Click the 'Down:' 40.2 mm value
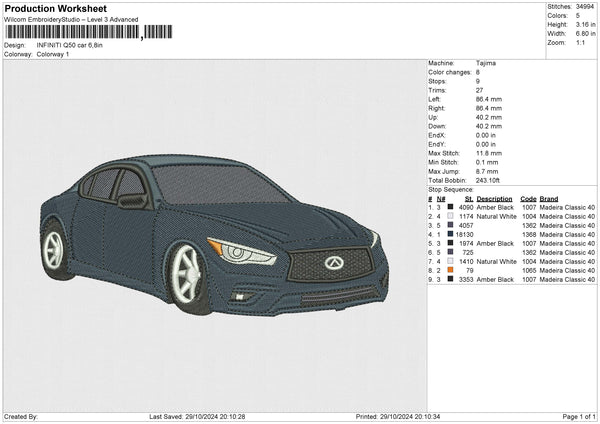 click(489, 126)
